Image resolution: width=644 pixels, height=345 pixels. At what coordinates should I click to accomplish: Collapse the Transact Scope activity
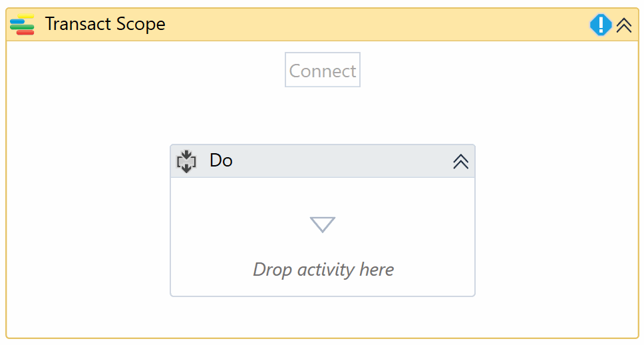point(623,25)
